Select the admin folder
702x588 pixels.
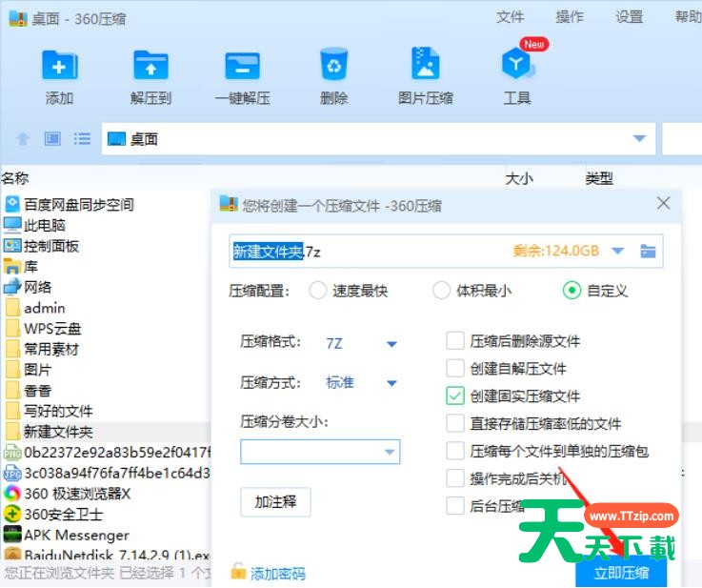pyautogui.click(x=35, y=308)
